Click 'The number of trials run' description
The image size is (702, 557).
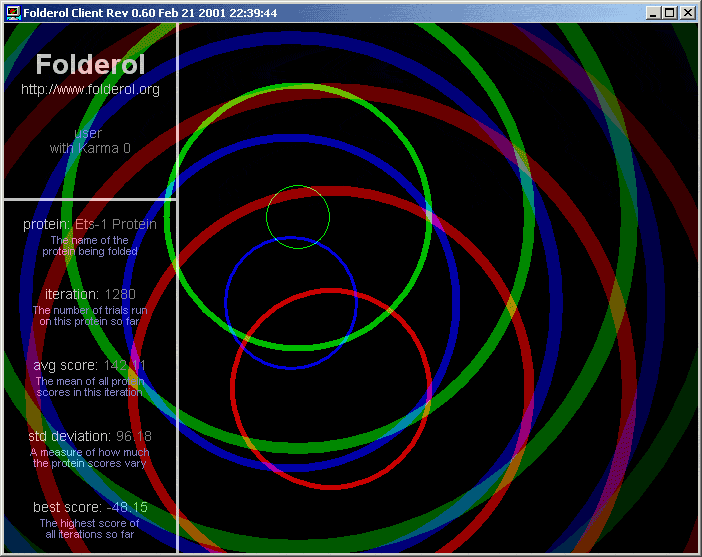[90, 316]
